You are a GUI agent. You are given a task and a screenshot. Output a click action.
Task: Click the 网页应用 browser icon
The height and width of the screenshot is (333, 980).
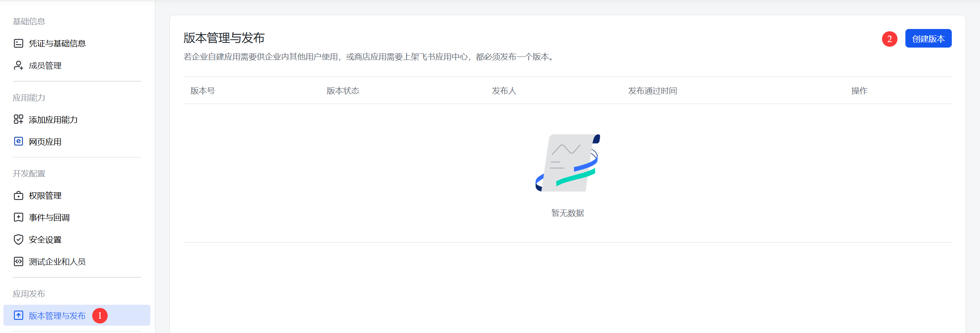18,142
